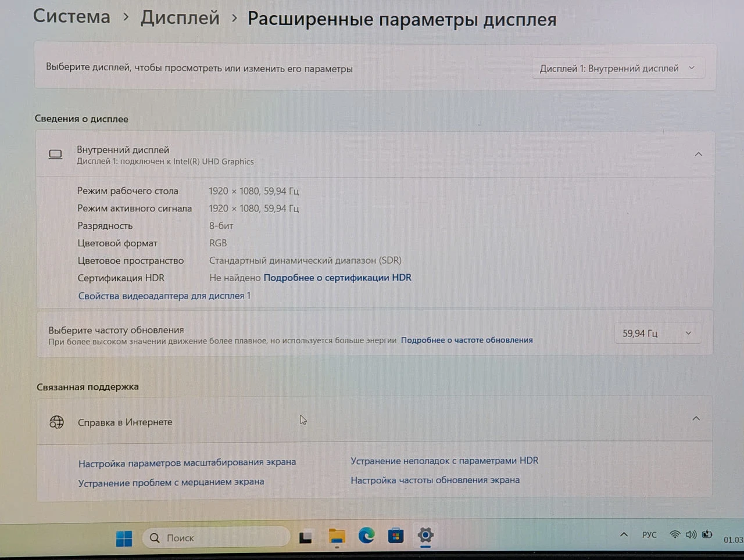Collapse the Внутренний дисплей info section
The width and height of the screenshot is (744, 560).
coord(699,154)
